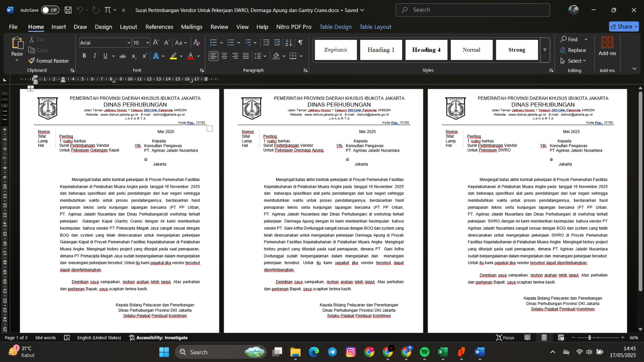Select the Format Painter tool
The height and width of the screenshot is (362, 644).
tap(49, 61)
